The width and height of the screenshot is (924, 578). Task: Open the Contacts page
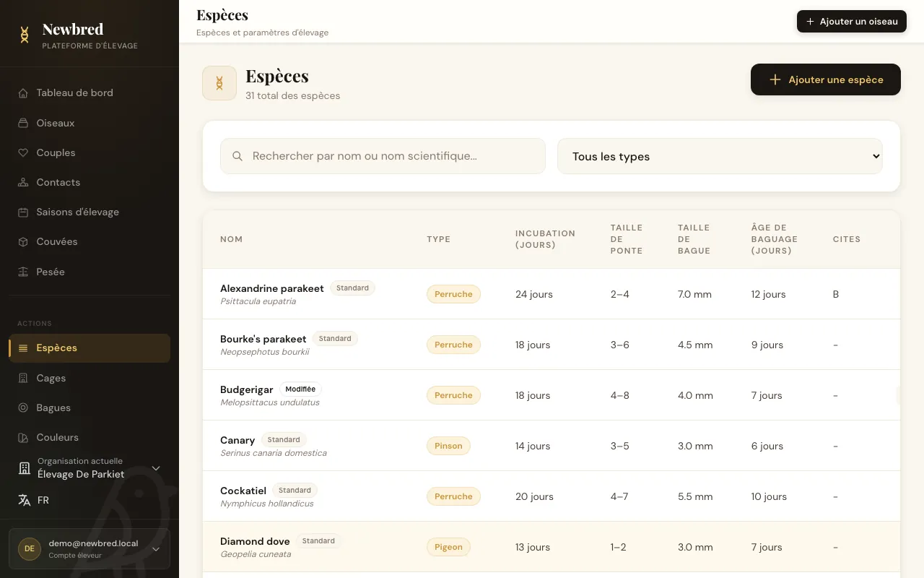click(x=90, y=182)
